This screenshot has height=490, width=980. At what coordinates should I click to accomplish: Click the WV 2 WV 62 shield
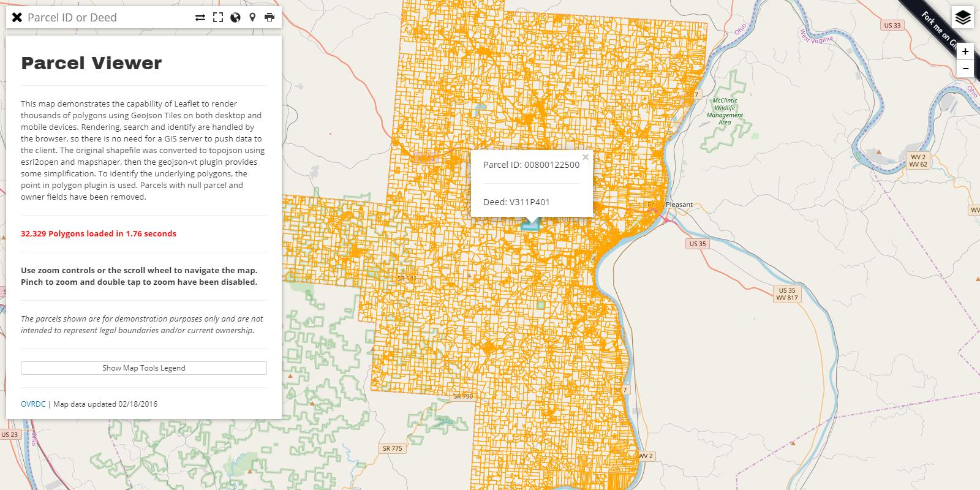coord(918,160)
